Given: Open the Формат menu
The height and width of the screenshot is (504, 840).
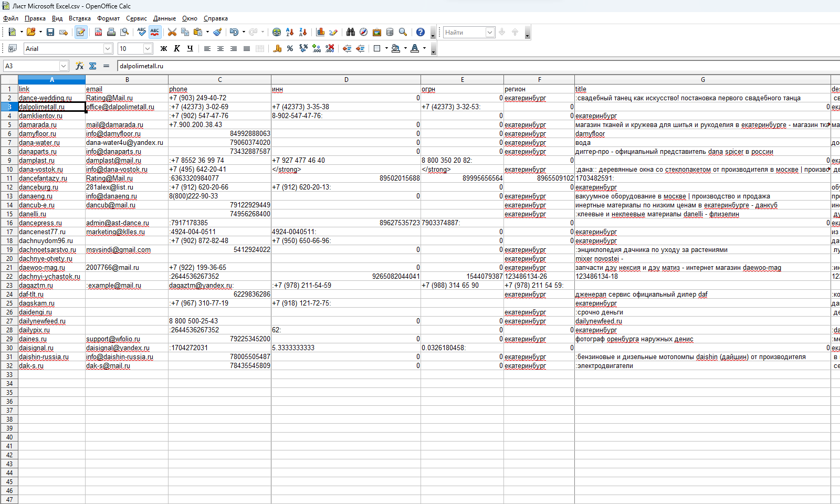Looking at the screenshot, I should [108, 18].
